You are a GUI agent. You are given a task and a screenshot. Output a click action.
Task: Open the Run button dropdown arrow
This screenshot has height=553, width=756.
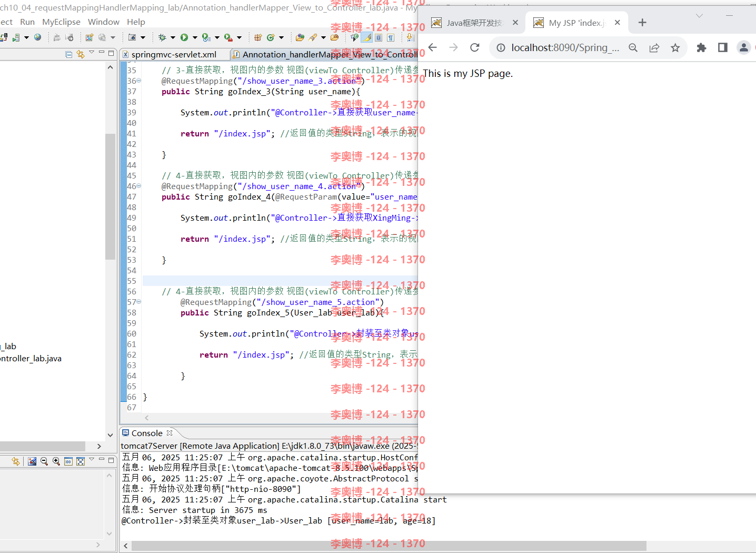click(195, 37)
